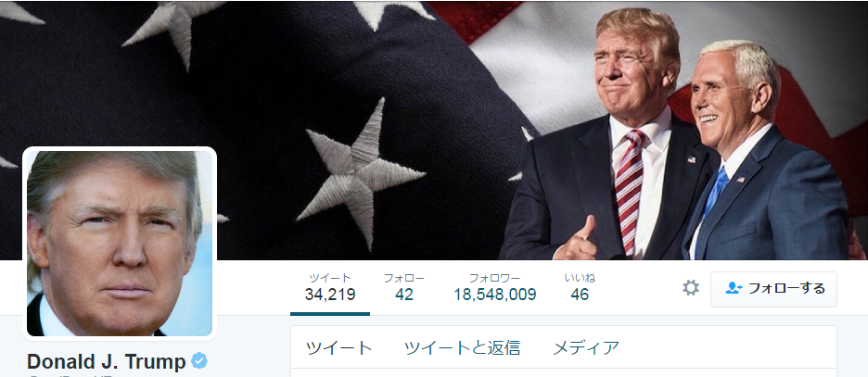Switch to the ツイートと返信 tab
The width and height of the screenshot is (868, 377).
coord(462,347)
